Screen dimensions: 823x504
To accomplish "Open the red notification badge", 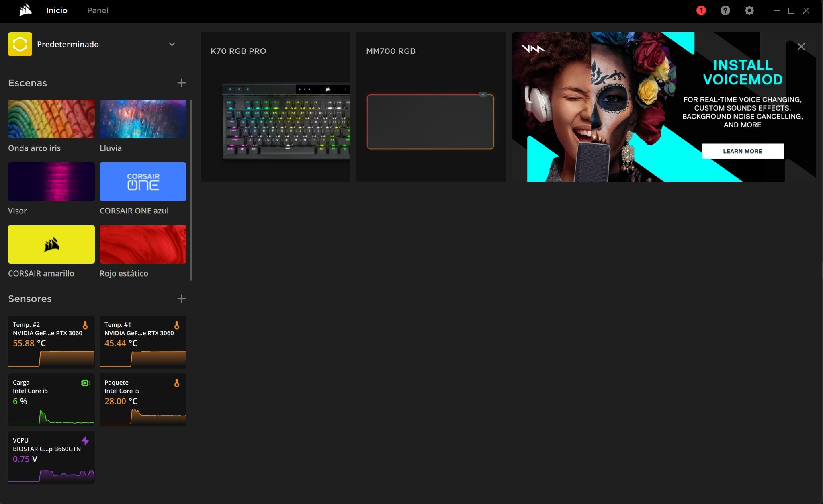I will (701, 10).
